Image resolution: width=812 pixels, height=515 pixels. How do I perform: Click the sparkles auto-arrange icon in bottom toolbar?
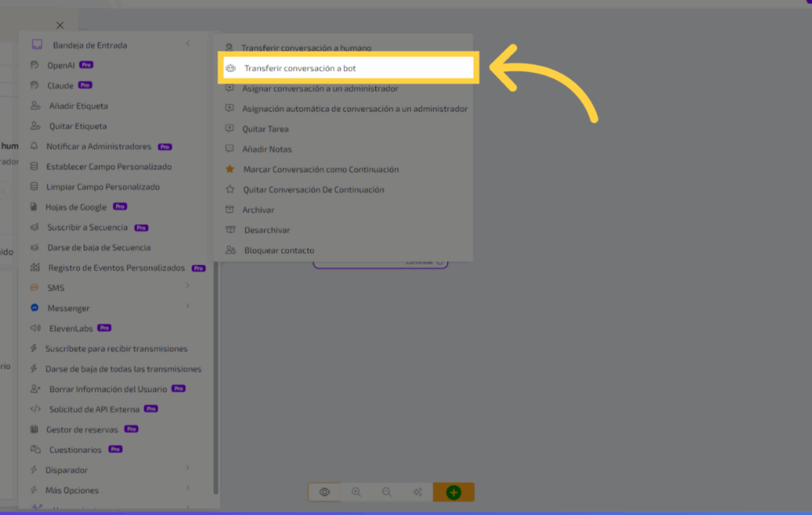pos(417,492)
